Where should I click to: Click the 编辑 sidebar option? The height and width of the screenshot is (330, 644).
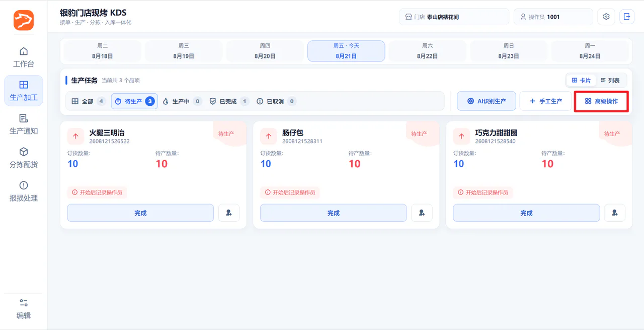pyautogui.click(x=24, y=309)
